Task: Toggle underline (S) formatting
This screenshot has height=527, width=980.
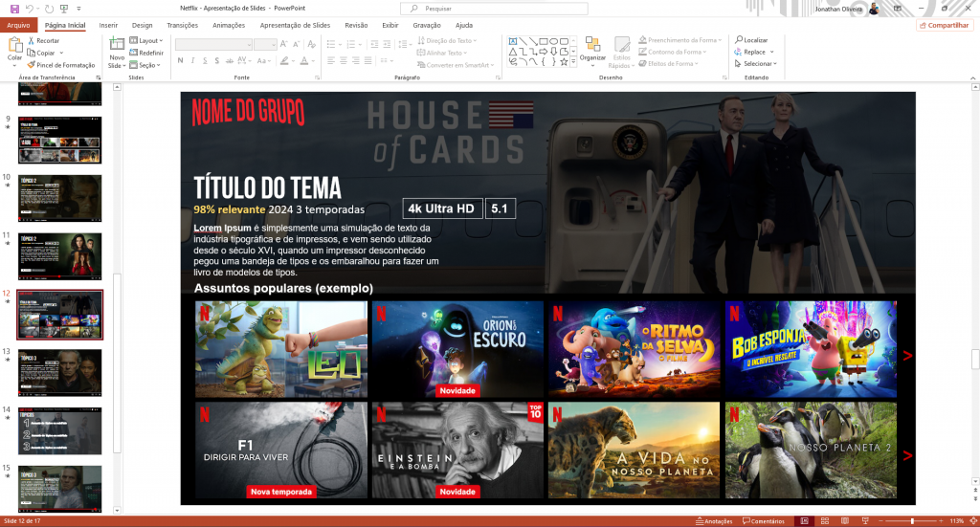Action: 205,60
